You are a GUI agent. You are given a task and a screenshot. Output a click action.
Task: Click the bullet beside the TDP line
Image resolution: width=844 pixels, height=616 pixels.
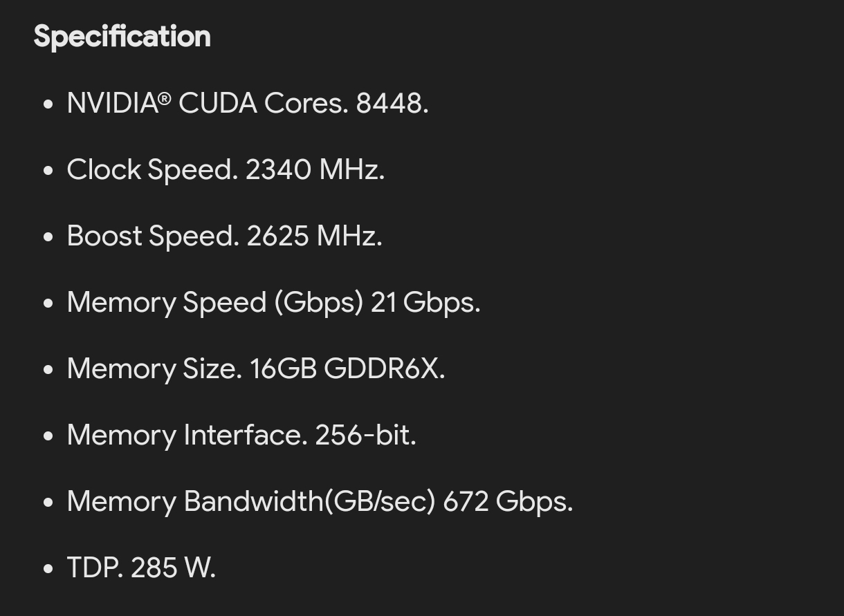pos(48,569)
